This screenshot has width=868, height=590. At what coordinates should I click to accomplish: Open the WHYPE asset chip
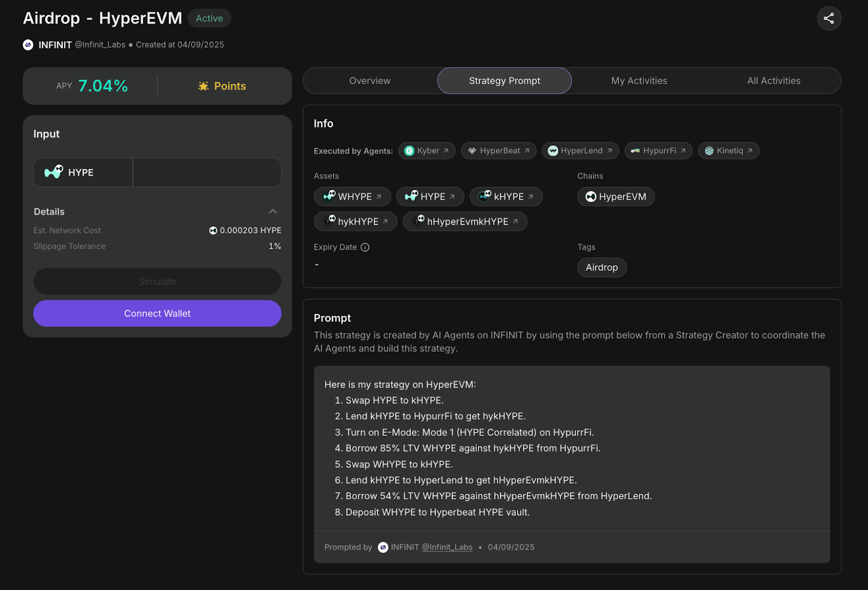click(x=352, y=196)
